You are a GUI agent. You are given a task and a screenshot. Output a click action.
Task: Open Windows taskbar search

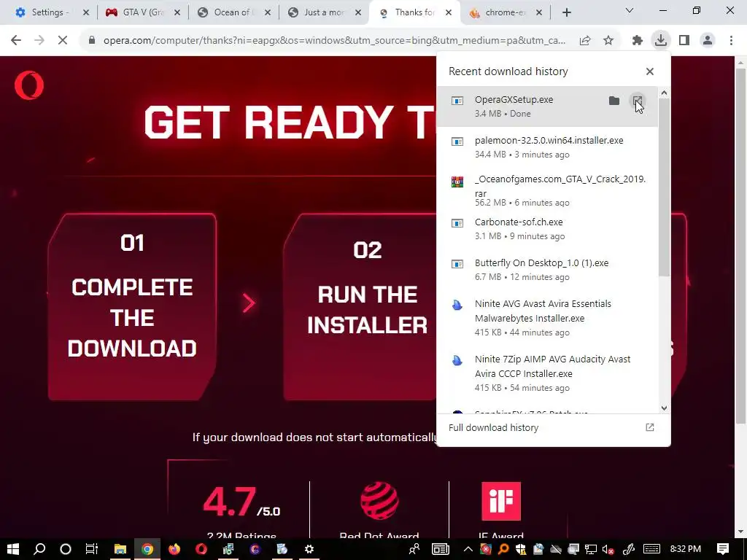(39, 549)
